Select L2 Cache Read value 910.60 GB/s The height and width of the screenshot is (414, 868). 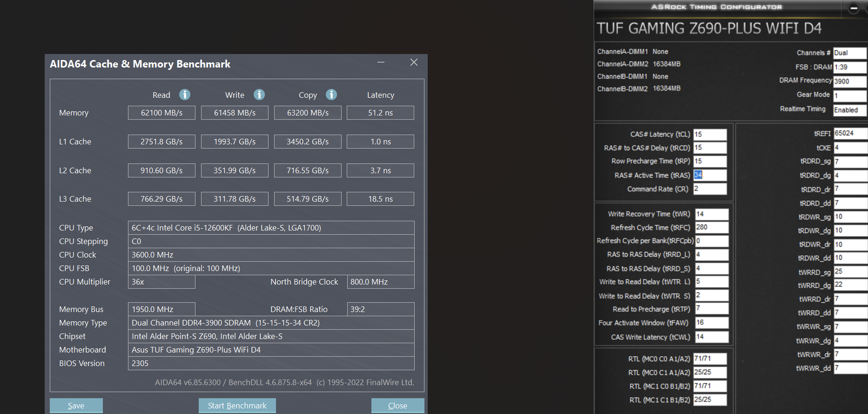(161, 170)
